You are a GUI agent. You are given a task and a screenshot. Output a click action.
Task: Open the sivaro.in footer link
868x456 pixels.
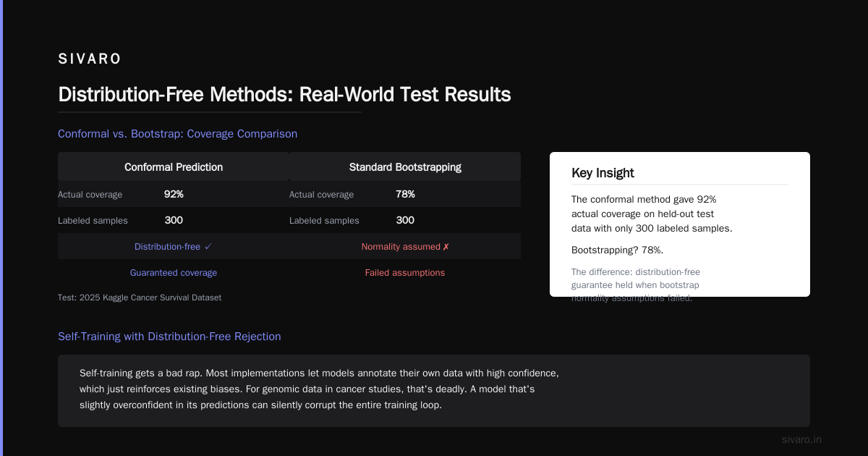click(802, 439)
